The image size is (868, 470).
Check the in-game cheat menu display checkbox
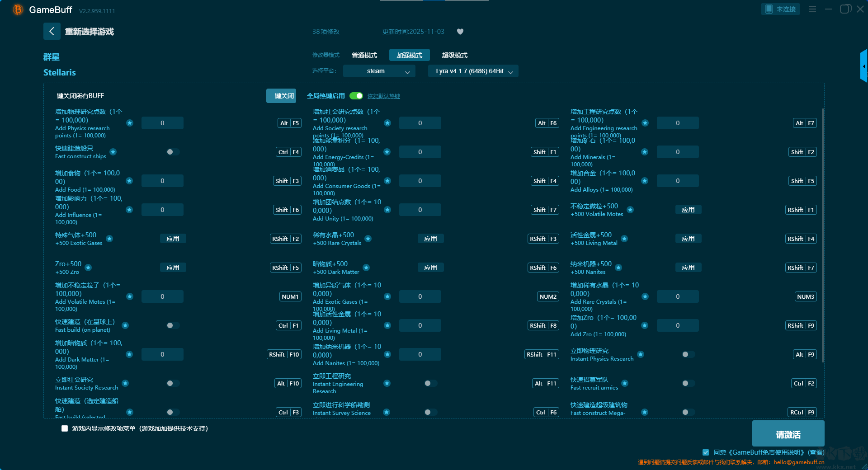(x=65, y=428)
